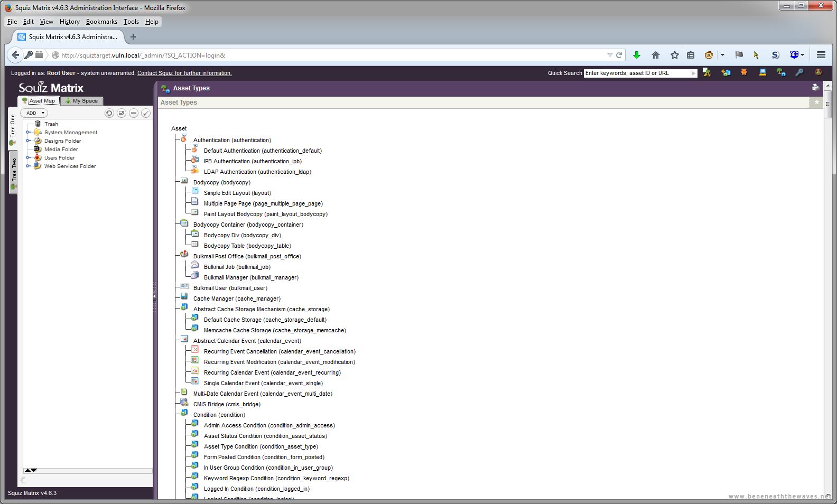Open the bookmarks list icon
This screenshot has width=837, height=504.
tap(691, 55)
